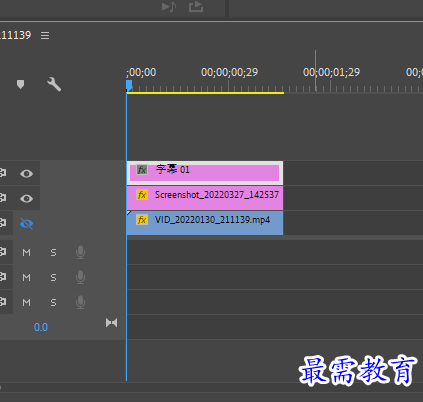
Task: Toggle eye for Screenshot clip track
Action: tap(26, 199)
